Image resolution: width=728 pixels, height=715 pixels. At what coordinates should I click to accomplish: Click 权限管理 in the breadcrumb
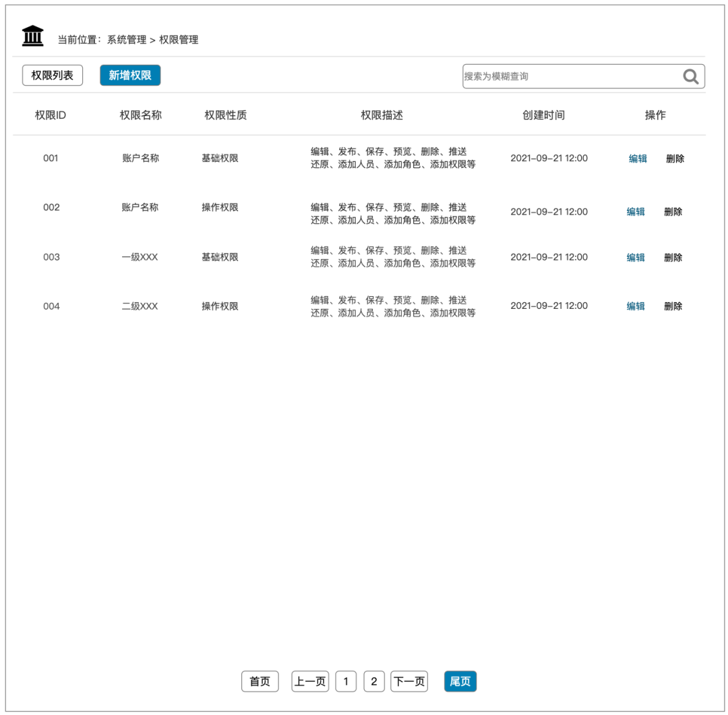[179, 40]
